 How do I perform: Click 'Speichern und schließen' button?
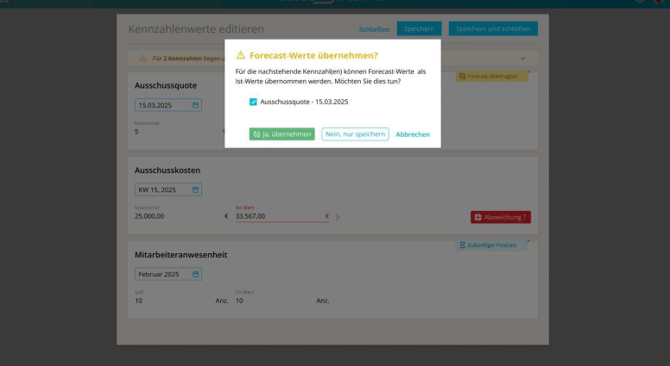493,29
